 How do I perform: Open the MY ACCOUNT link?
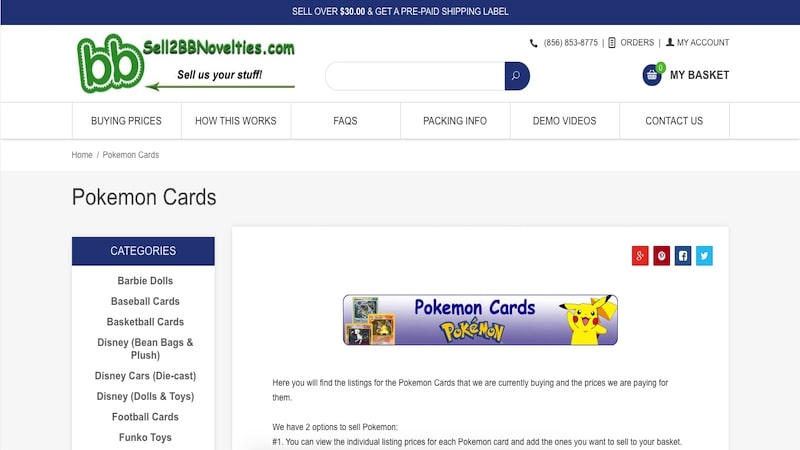pos(703,42)
